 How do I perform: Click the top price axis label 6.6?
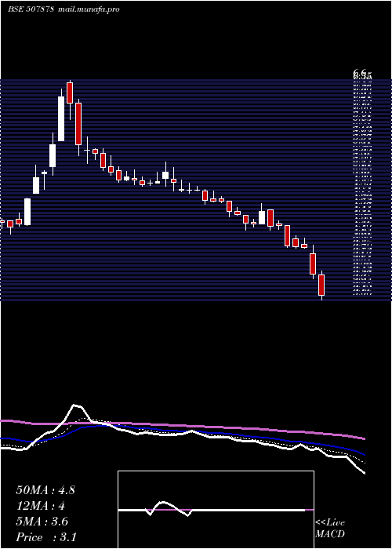point(360,73)
